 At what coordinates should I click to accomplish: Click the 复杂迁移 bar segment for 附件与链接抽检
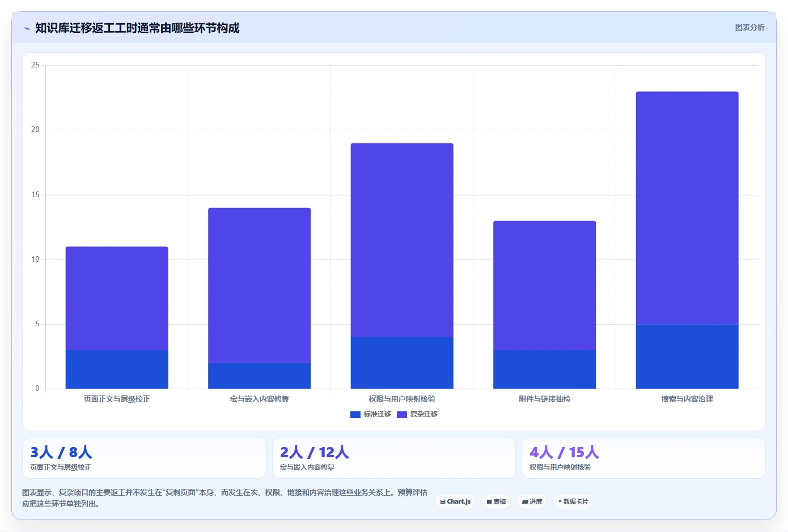(545, 286)
